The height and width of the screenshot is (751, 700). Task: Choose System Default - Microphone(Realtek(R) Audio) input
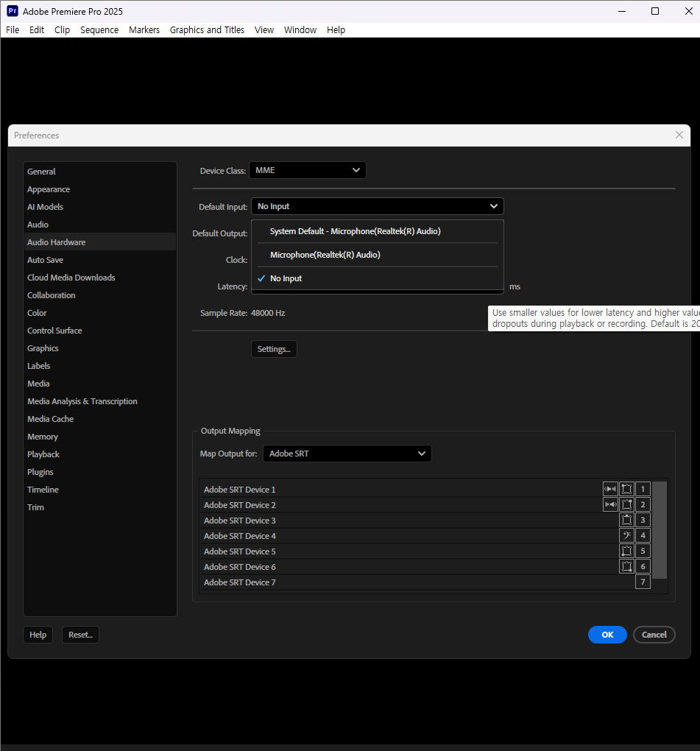(378, 231)
